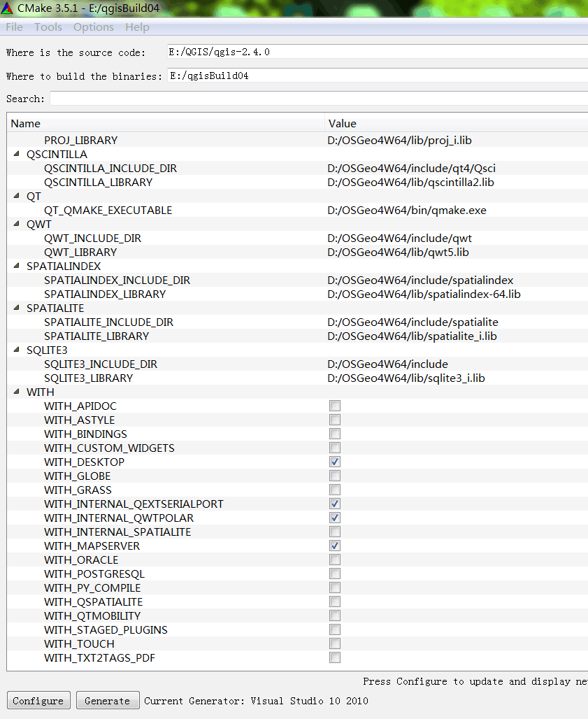Enable WITH_BINDINGS checkbox

coord(335,434)
